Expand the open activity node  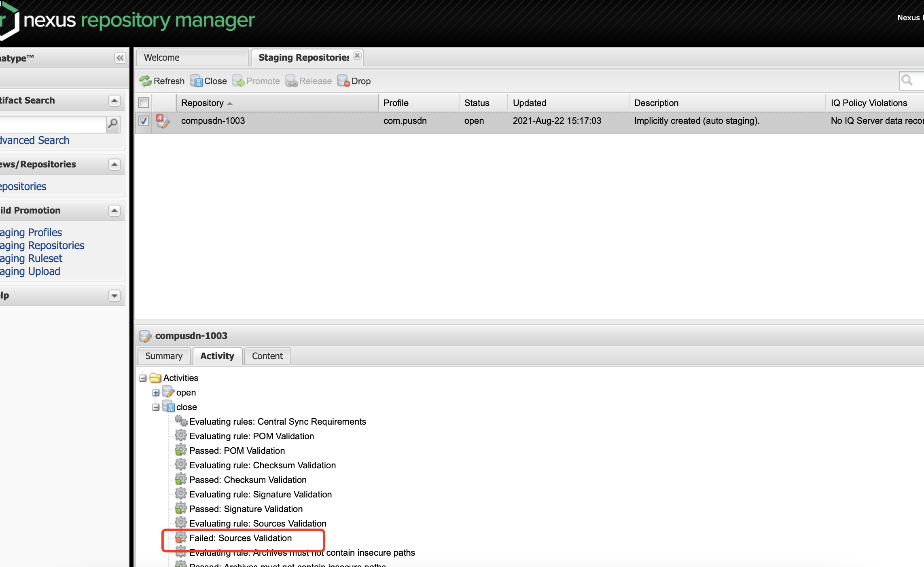(156, 393)
